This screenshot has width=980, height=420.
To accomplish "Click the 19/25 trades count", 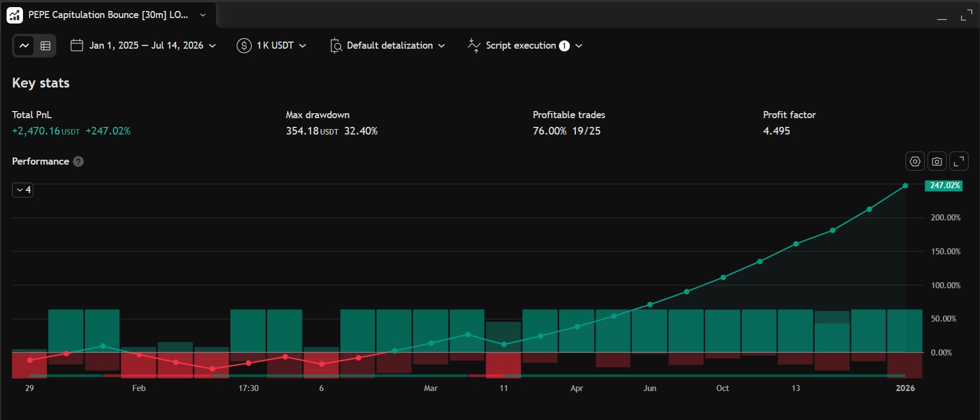I will [x=587, y=131].
